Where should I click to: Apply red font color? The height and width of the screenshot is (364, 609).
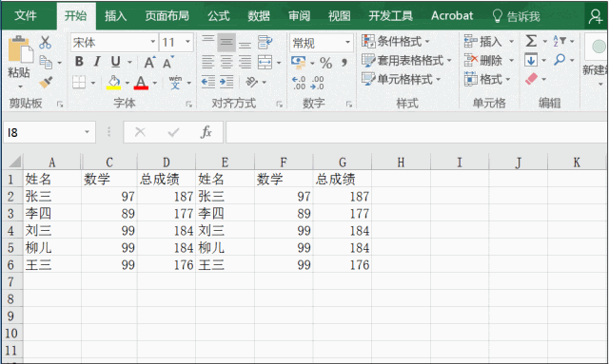tap(141, 83)
